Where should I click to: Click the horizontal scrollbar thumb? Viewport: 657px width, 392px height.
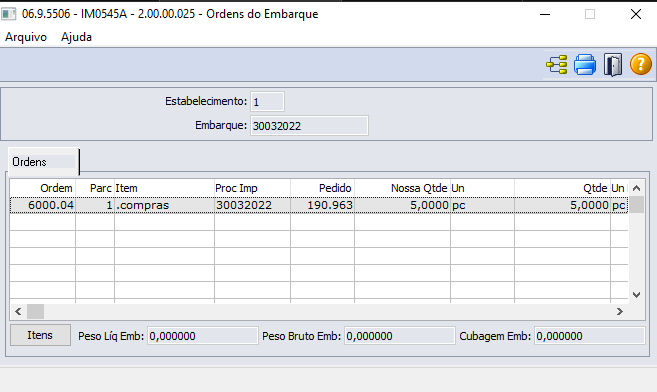tap(35, 311)
